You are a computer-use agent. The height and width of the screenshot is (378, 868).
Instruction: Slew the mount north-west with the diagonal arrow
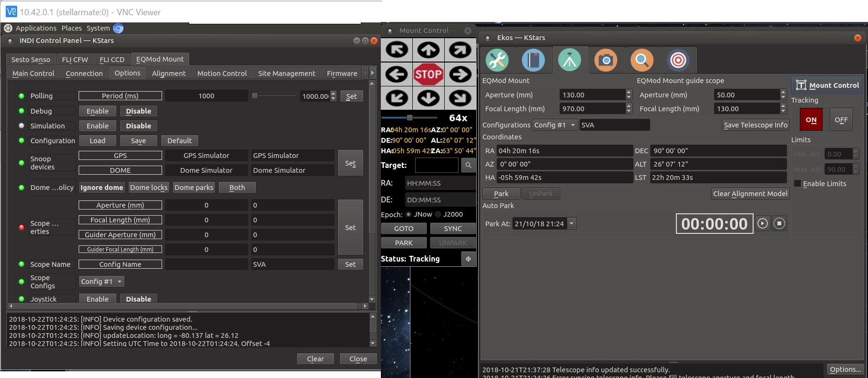397,50
